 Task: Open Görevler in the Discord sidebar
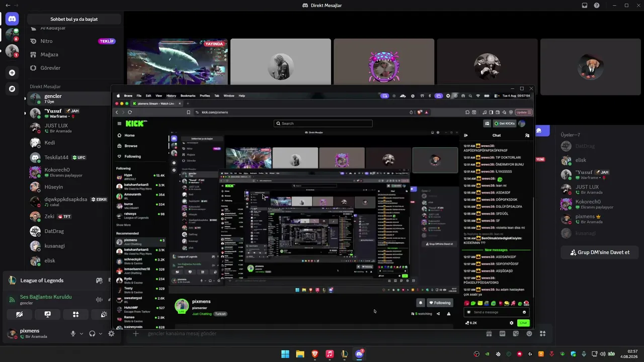[73, 68]
